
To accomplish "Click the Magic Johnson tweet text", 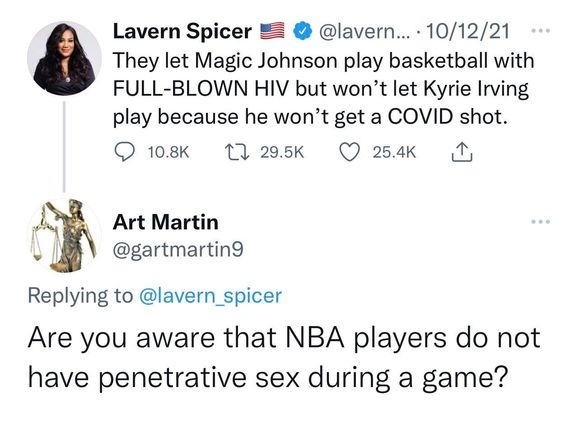I will 324,89.
